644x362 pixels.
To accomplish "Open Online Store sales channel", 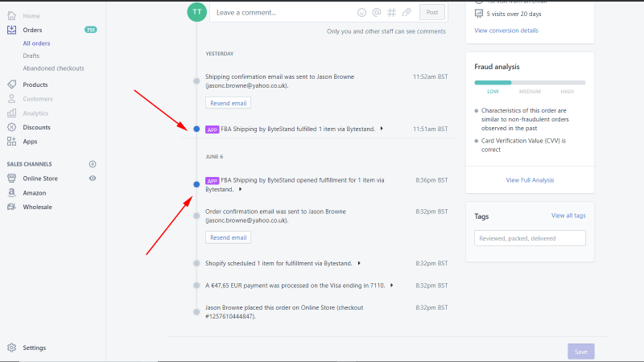I will (40, 178).
